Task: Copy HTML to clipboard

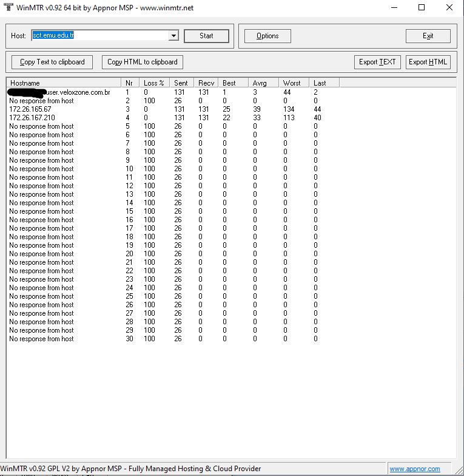Action: click(x=143, y=62)
